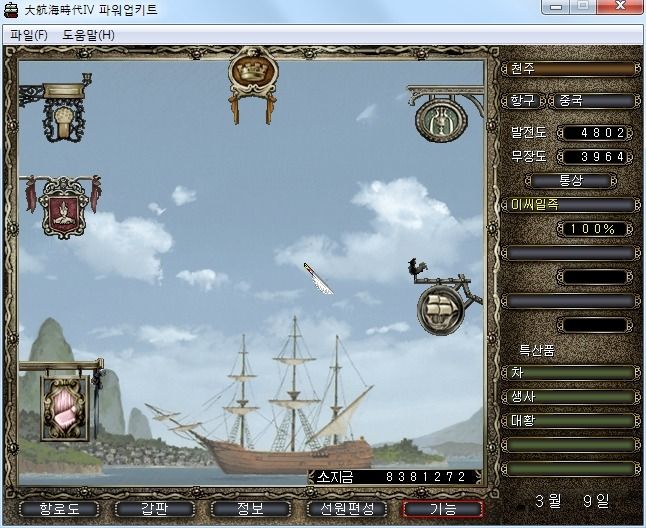The height and width of the screenshot is (528, 646).
Task: Minimize the game window
Action: (x=556, y=7)
